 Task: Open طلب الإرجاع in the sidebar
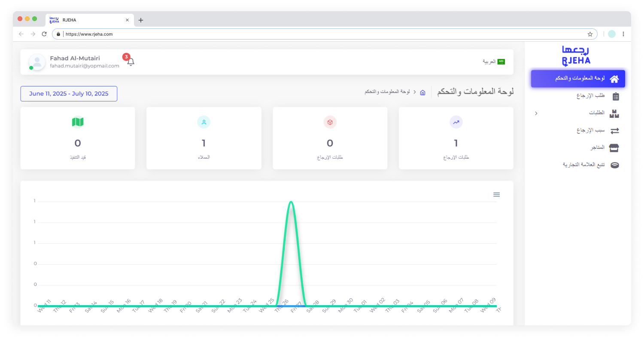click(597, 96)
